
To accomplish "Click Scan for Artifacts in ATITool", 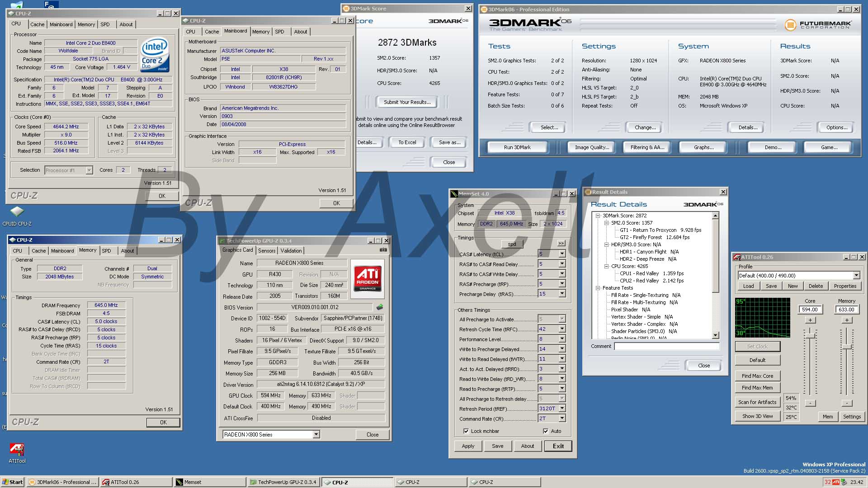I will pyautogui.click(x=757, y=402).
